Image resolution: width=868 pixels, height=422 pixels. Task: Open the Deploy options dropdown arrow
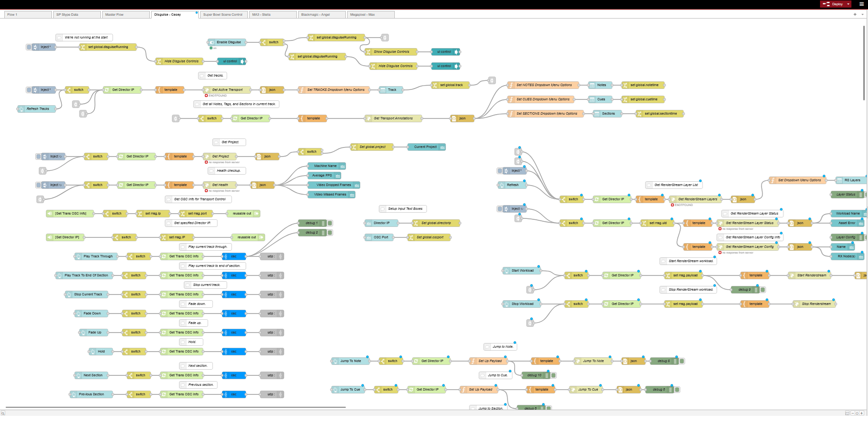tap(848, 4)
